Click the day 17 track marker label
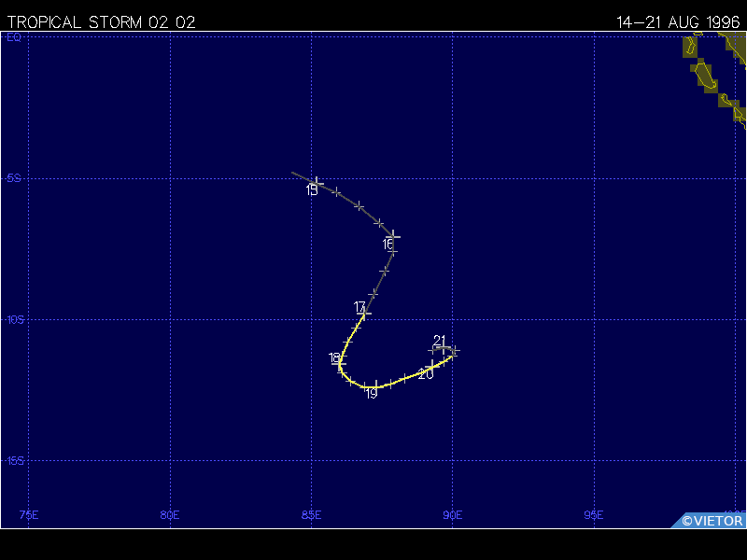The width and height of the screenshot is (747, 560). (359, 307)
